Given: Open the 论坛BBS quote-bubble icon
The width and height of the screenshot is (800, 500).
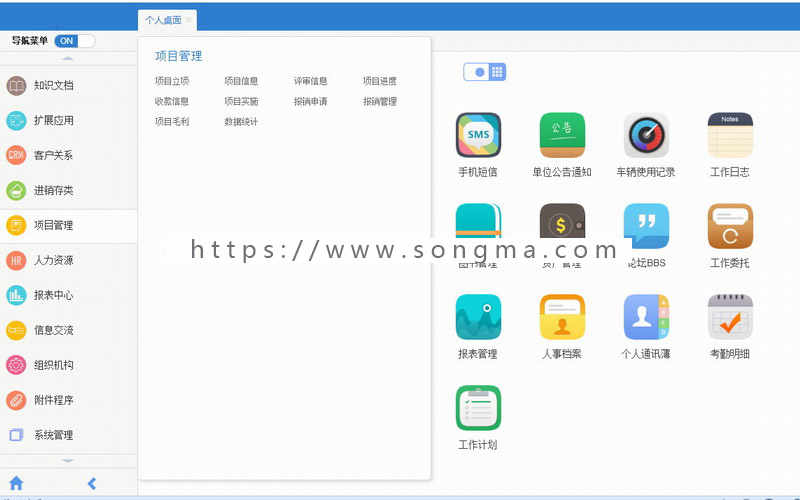Looking at the screenshot, I should (x=646, y=226).
